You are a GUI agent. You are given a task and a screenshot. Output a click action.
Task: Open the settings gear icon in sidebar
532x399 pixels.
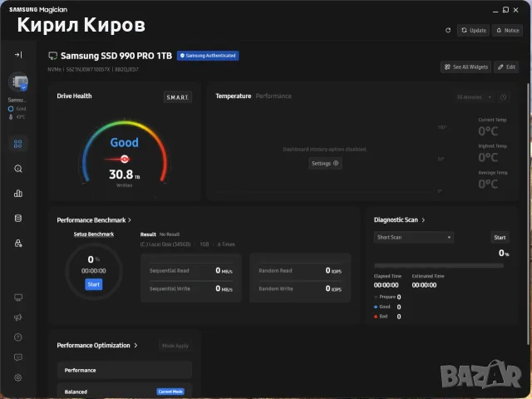pyautogui.click(x=18, y=377)
